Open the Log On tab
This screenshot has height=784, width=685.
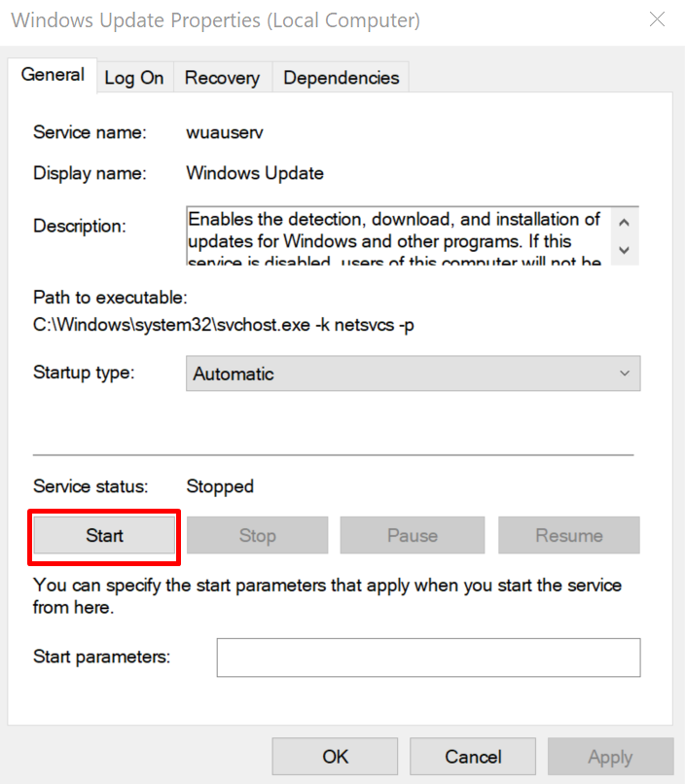click(x=134, y=78)
